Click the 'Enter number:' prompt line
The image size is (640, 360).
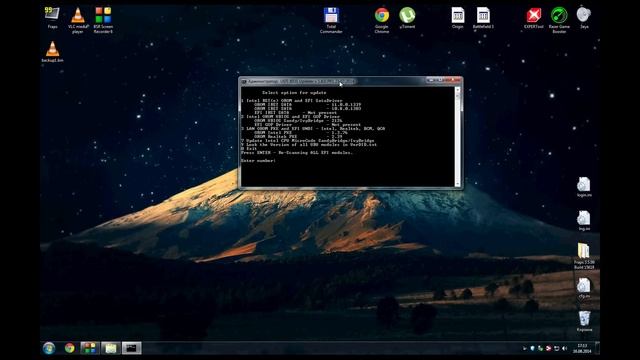point(258,161)
